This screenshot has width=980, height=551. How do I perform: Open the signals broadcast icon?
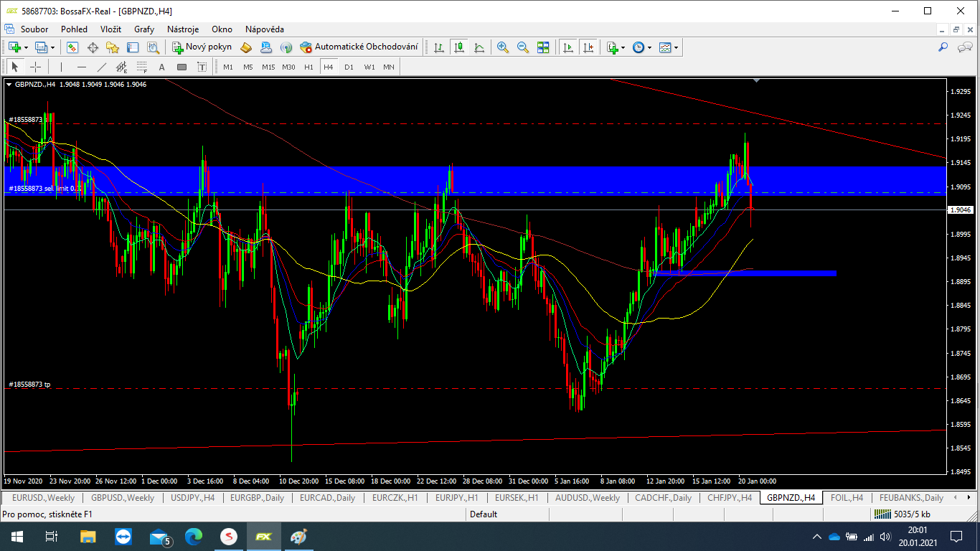[286, 47]
